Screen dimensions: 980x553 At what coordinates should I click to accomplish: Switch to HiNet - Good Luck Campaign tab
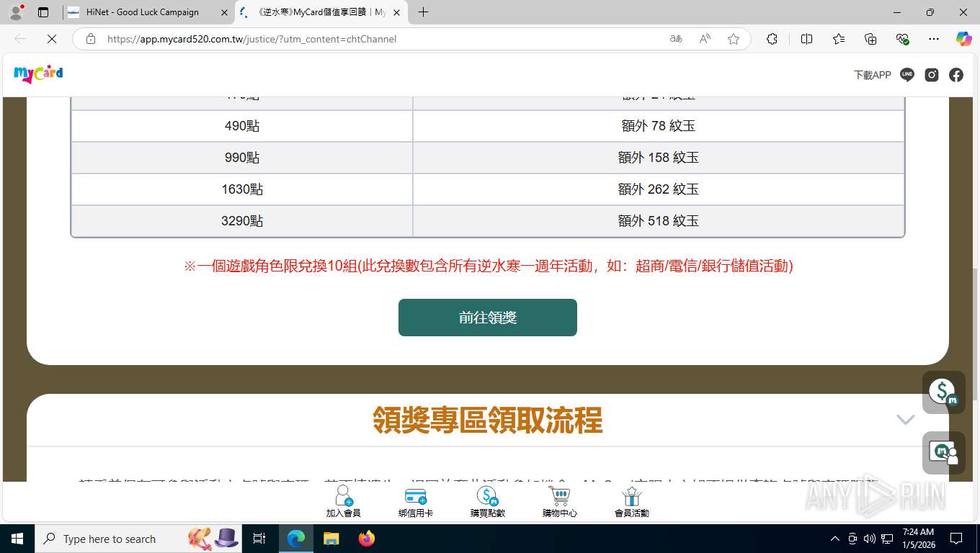pyautogui.click(x=142, y=12)
